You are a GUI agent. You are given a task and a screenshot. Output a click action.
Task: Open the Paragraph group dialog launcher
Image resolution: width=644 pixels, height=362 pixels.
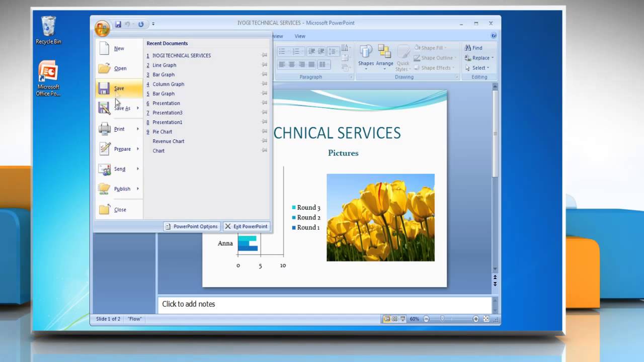351,77
